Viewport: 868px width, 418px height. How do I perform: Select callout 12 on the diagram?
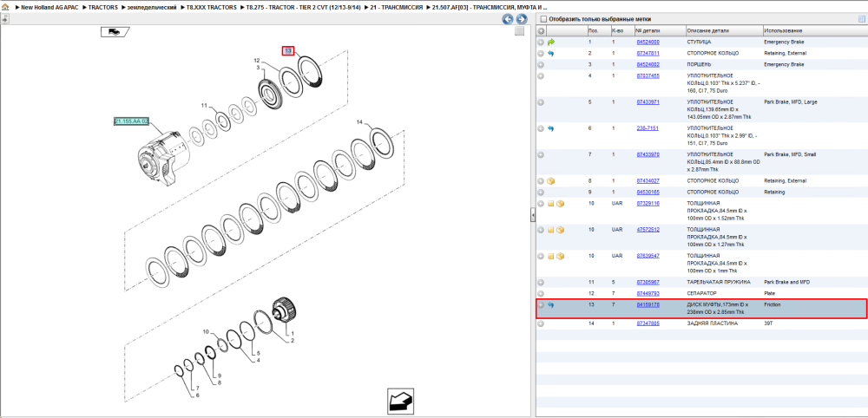click(x=257, y=60)
